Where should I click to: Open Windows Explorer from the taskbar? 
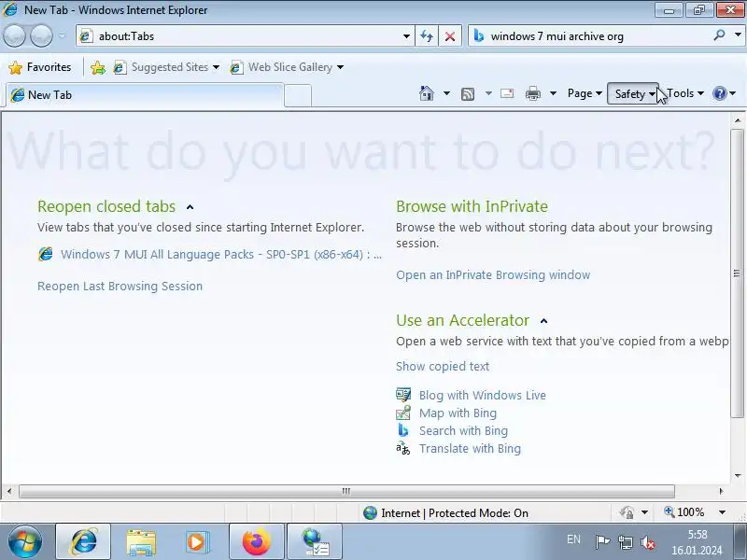coord(141,542)
